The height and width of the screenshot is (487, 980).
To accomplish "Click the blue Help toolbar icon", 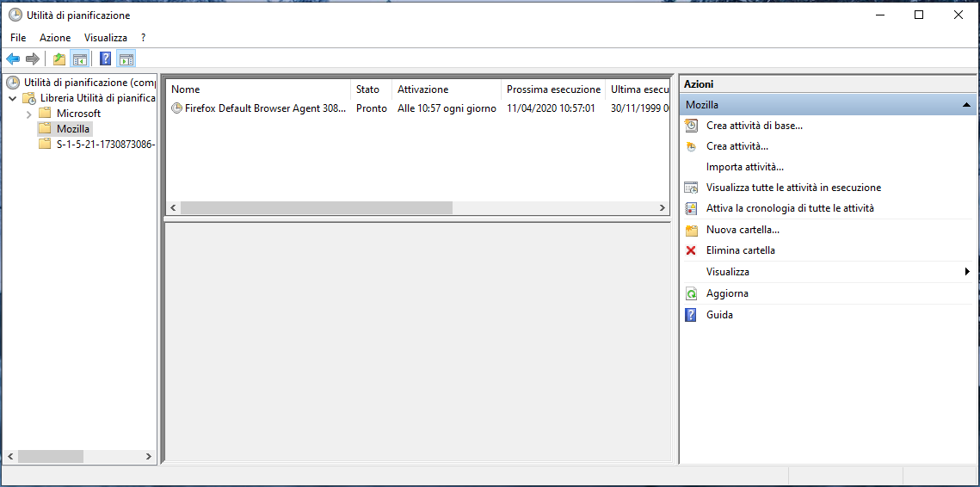I will 106,59.
